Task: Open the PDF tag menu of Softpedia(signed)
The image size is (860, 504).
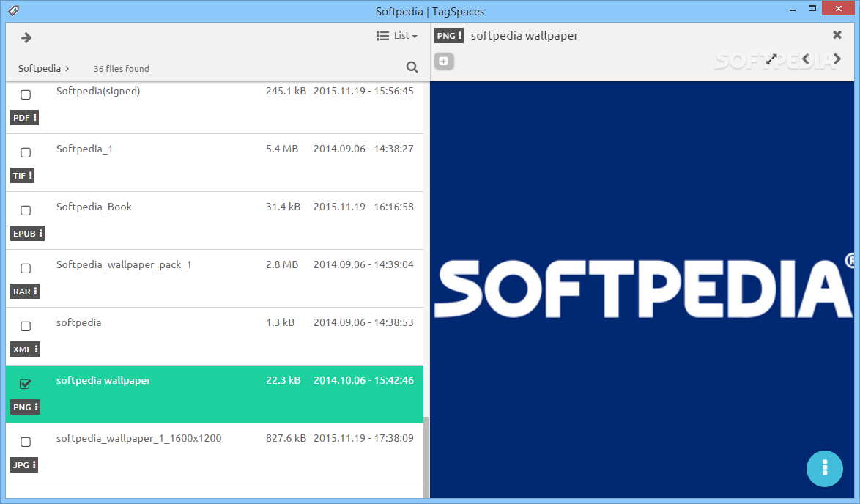Action: click(25, 118)
